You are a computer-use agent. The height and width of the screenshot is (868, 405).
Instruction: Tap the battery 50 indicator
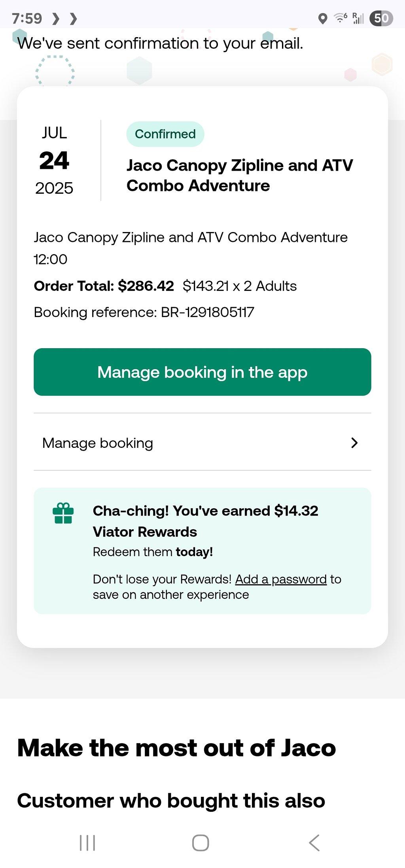click(x=381, y=18)
